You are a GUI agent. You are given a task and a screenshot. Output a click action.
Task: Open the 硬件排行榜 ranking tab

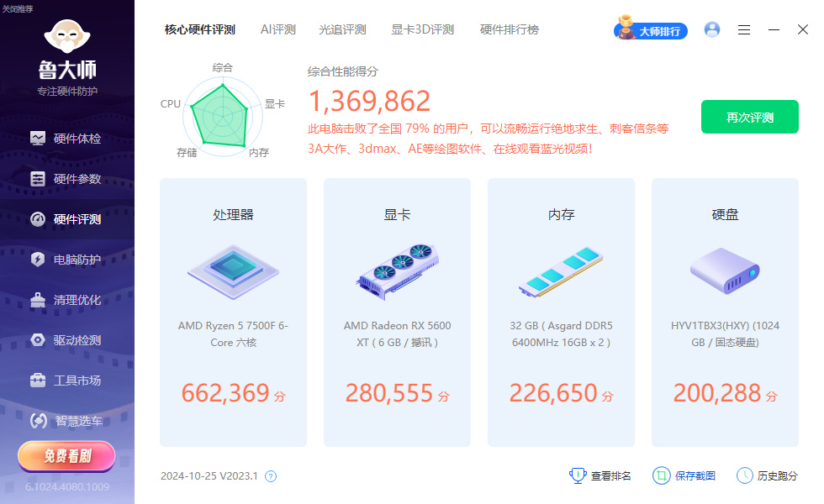509,29
